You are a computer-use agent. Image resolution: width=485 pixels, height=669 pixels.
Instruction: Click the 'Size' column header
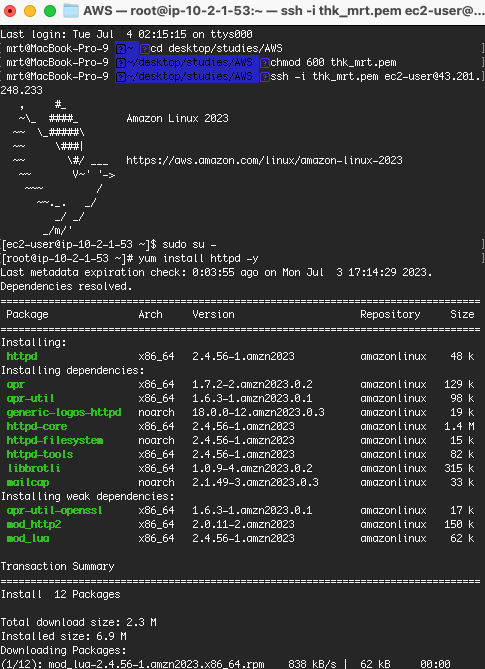click(x=462, y=314)
